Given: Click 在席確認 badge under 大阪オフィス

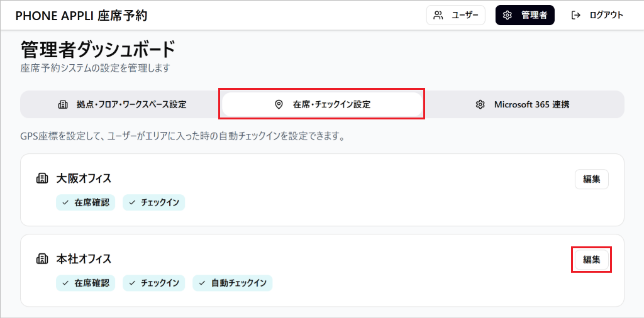Looking at the screenshot, I should point(86,203).
